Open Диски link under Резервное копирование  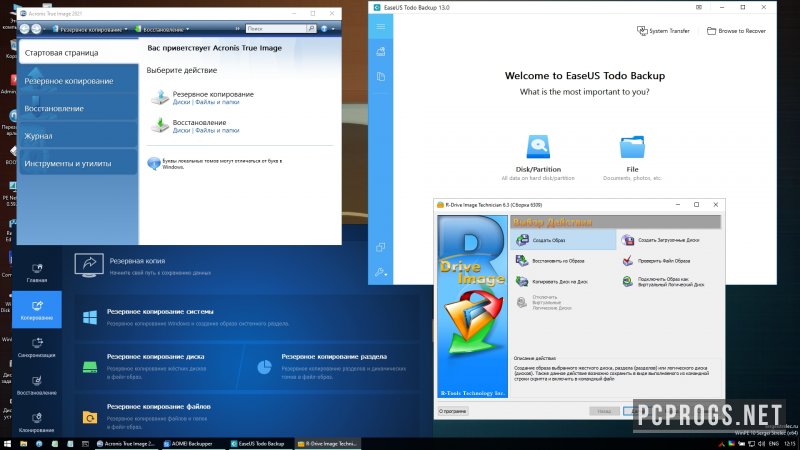point(181,102)
